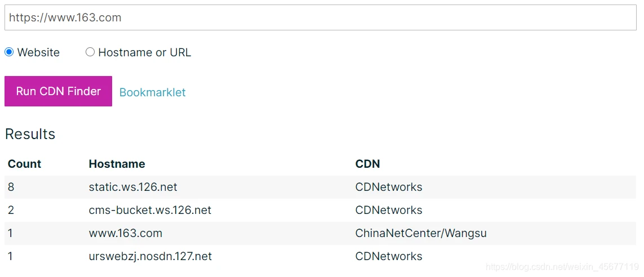
Task: Choose the Hostname or URL radio option
Action: click(90, 52)
